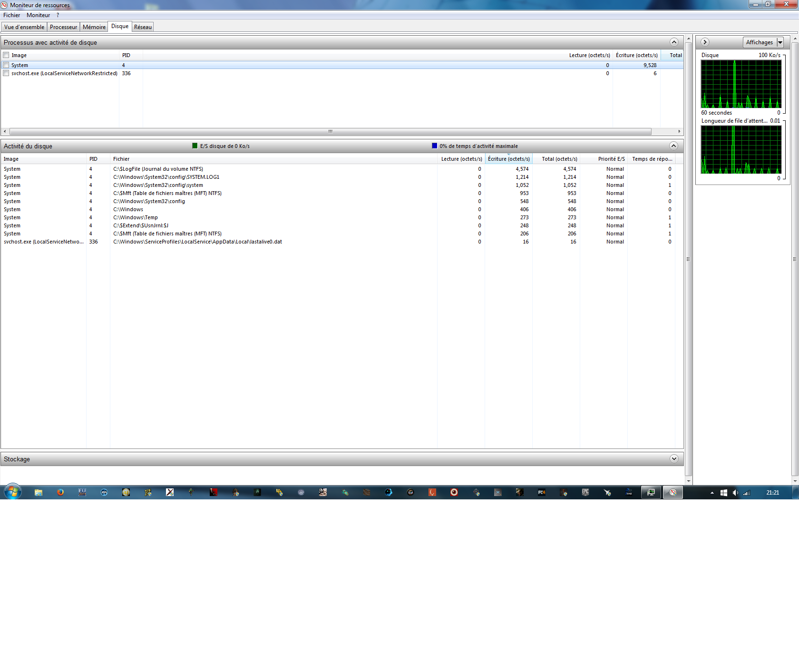
Task: Click the horizontal scrollbar in processes list
Action: click(x=331, y=131)
